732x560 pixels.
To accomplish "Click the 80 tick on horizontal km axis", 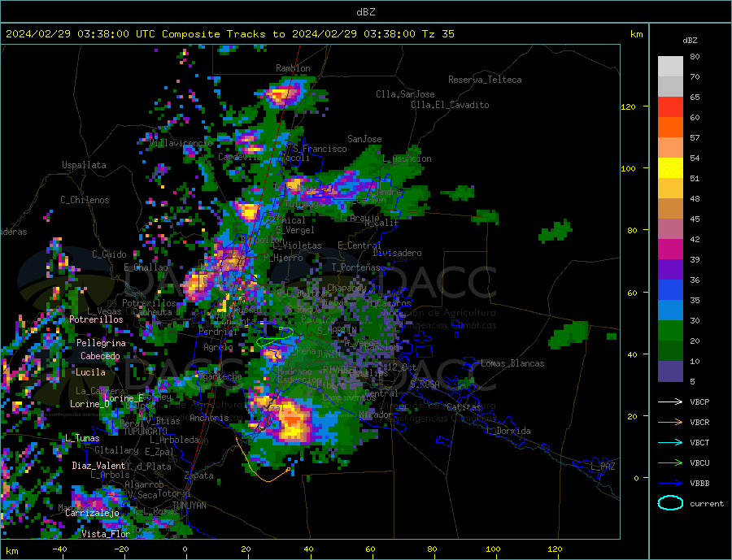I will [x=432, y=549].
